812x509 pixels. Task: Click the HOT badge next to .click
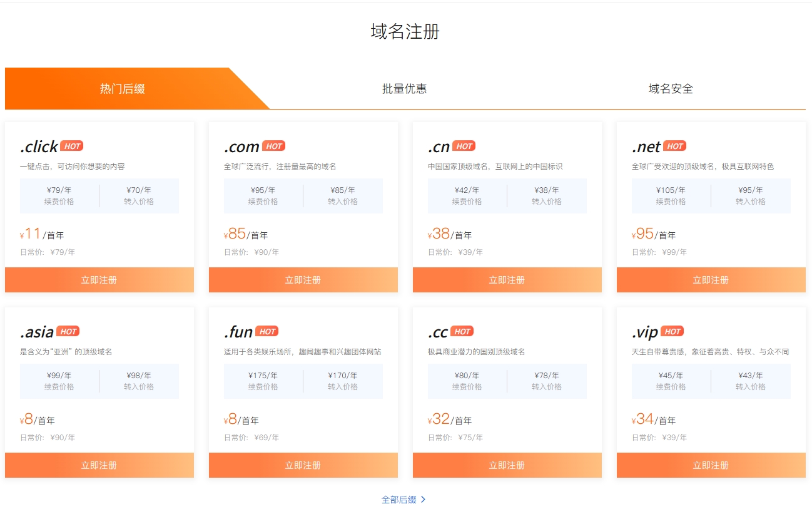(72, 146)
